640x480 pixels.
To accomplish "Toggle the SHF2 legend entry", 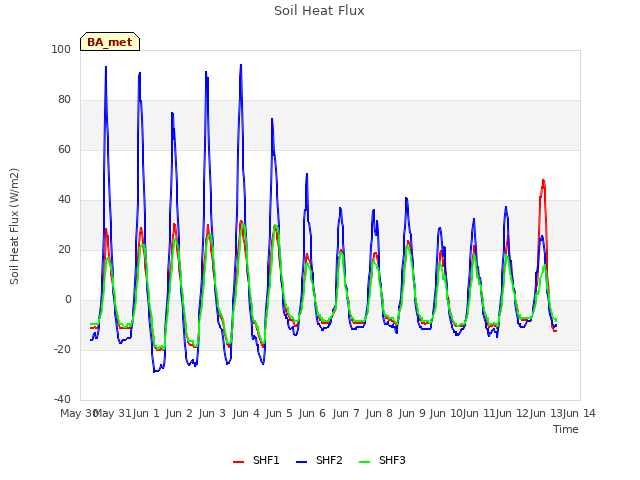I will click(319, 460).
